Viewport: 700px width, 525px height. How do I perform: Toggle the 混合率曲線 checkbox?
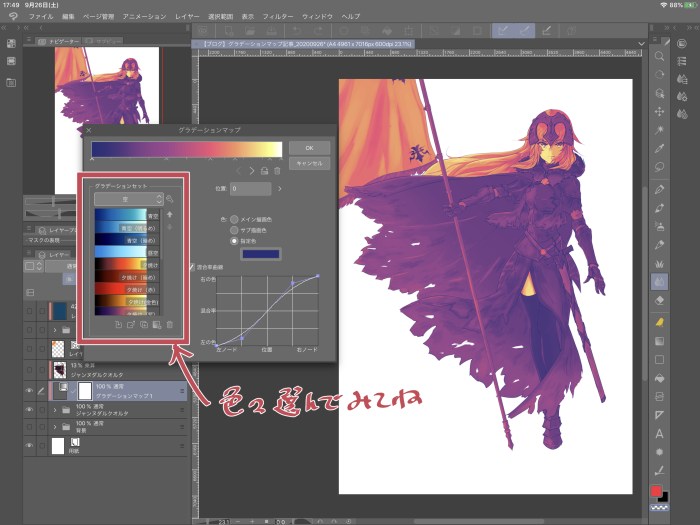(x=193, y=266)
